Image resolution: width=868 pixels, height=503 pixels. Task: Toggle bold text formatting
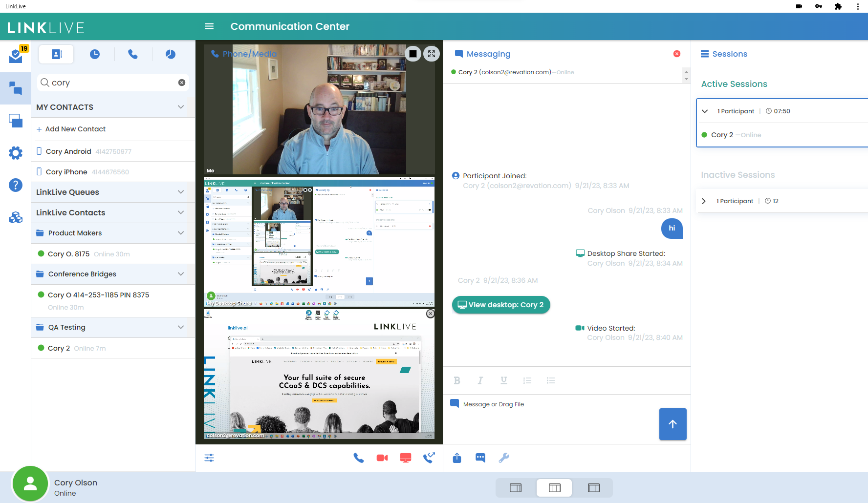pos(457,380)
